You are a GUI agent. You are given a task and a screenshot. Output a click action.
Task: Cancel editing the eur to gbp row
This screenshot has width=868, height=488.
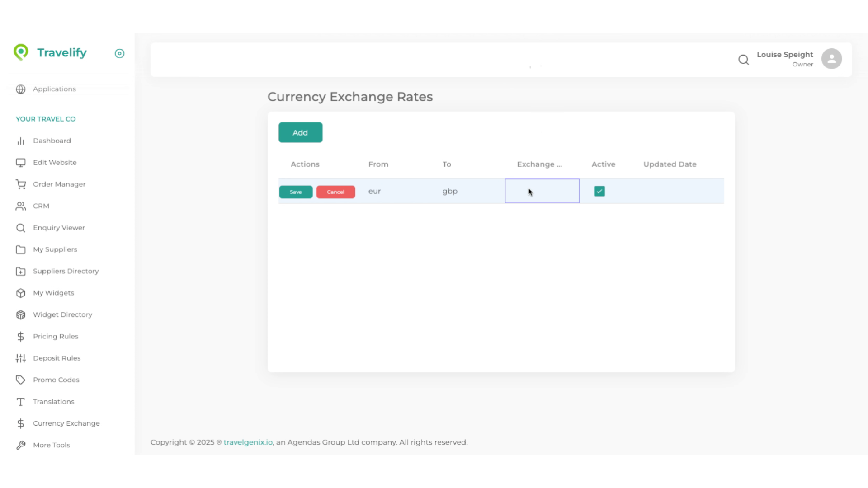pyautogui.click(x=335, y=192)
